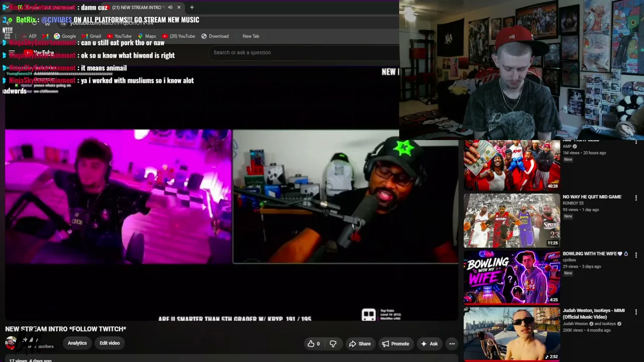Open Analytics for this video
Image resolution: width=644 pixels, height=362 pixels.
pos(77,343)
